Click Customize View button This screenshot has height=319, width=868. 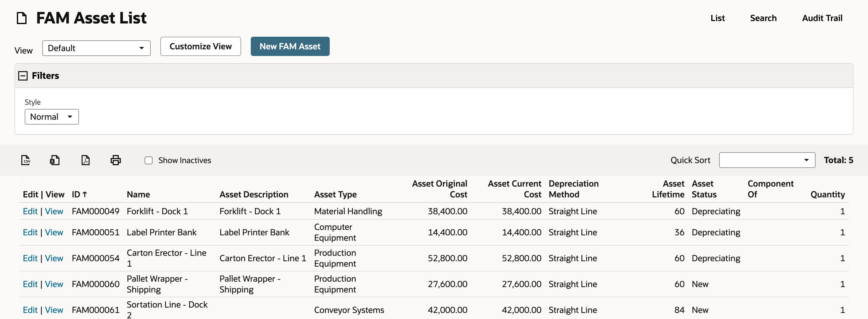(200, 46)
